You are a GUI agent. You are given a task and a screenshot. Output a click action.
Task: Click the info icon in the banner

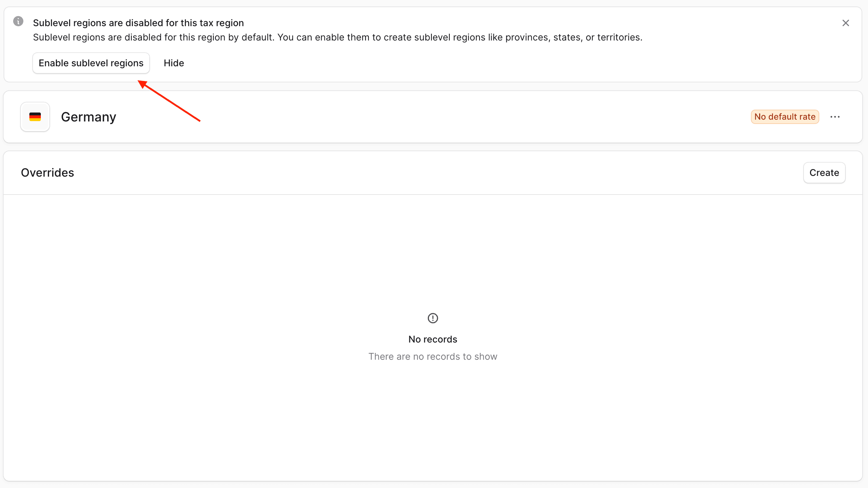pyautogui.click(x=18, y=21)
